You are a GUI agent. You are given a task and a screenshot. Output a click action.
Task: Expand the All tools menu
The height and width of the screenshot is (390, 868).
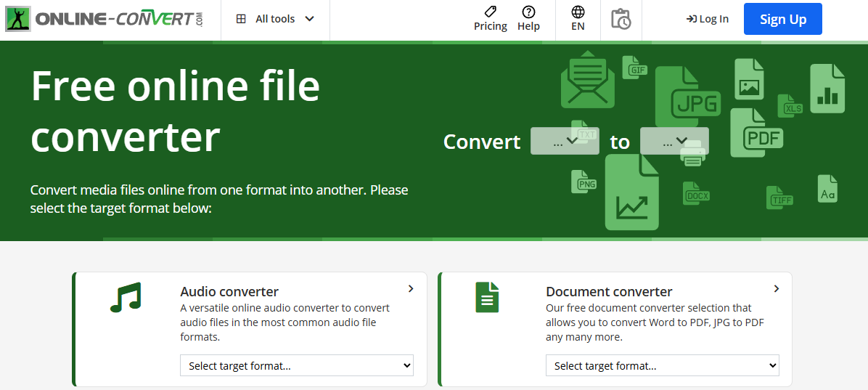pyautogui.click(x=275, y=19)
